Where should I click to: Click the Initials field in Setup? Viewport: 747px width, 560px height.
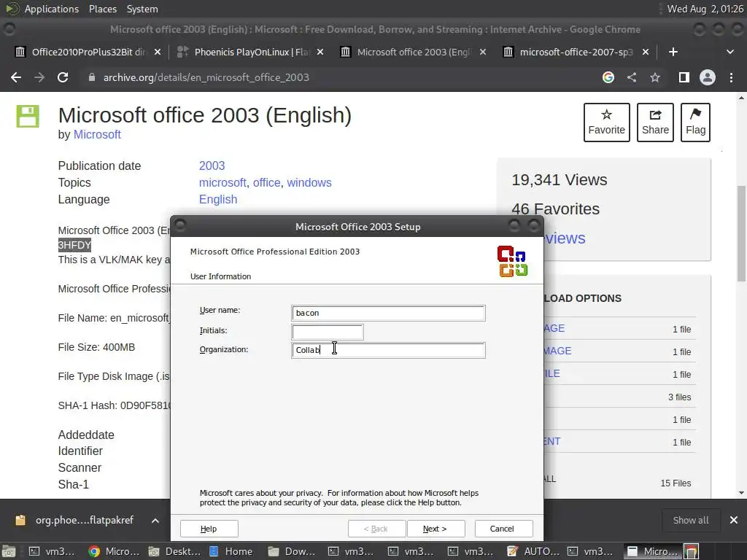pos(328,332)
